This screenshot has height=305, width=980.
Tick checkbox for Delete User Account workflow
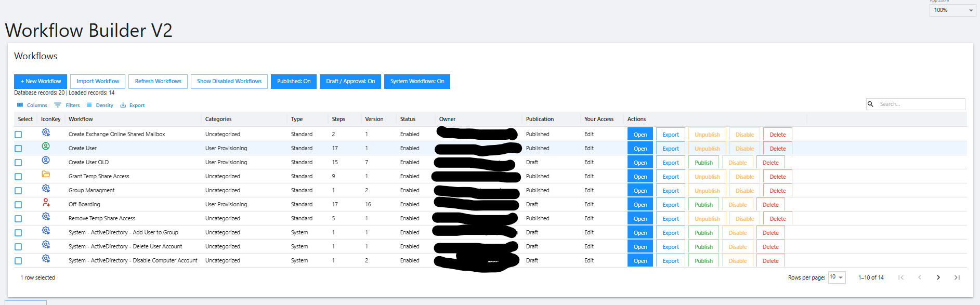tap(18, 247)
